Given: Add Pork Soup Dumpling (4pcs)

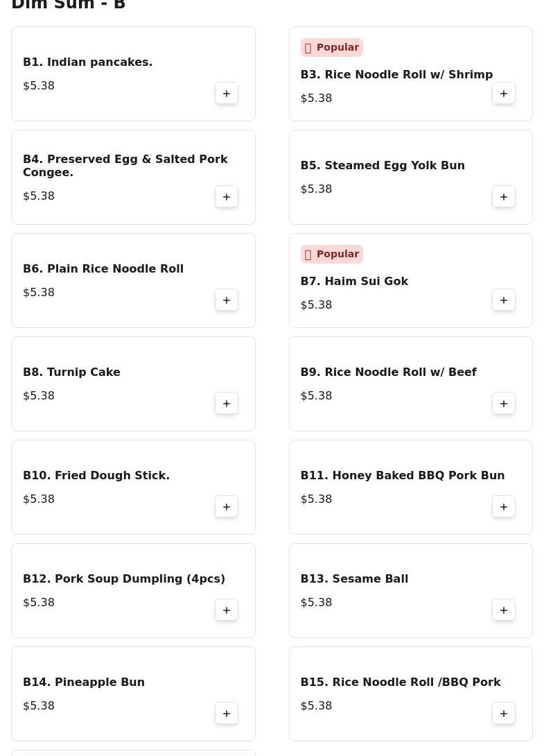Looking at the screenshot, I should point(227,610).
